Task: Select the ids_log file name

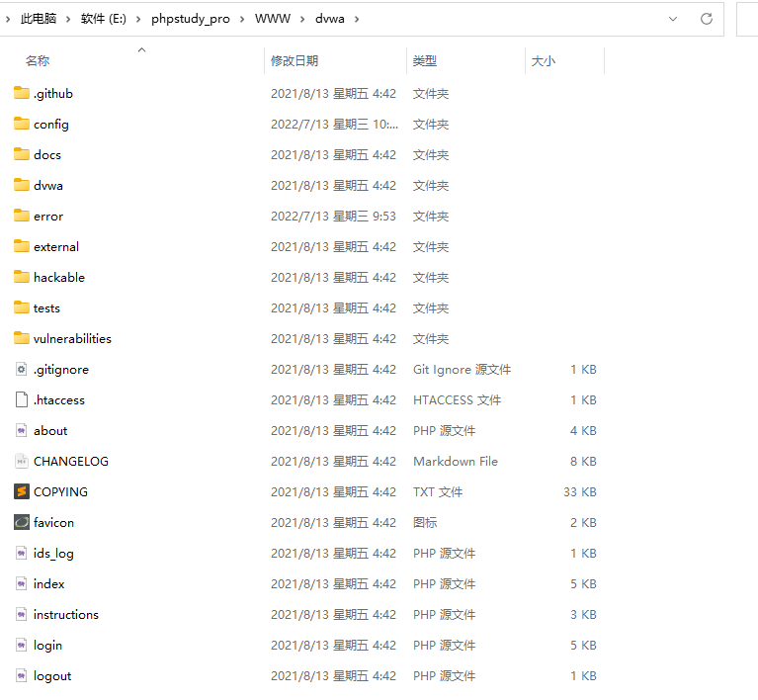Action: [x=53, y=554]
